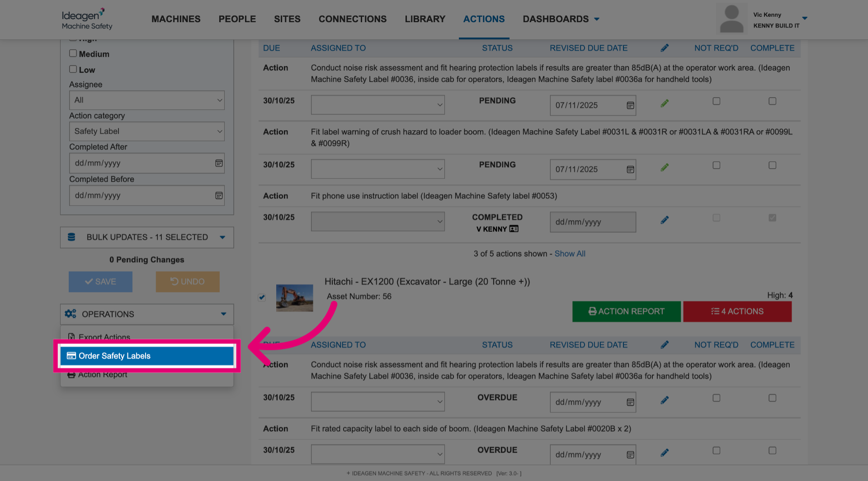The width and height of the screenshot is (868, 481).
Task: Choose Order Safety Labels from Operations menu
Action: coord(147,356)
